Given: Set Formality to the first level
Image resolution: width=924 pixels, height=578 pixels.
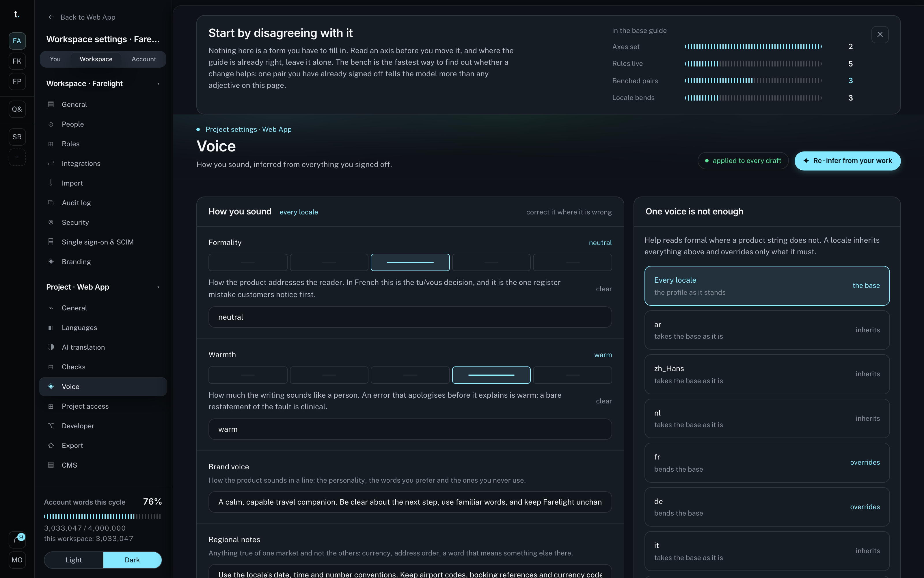Looking at the screenshot, I should (248, 262).
